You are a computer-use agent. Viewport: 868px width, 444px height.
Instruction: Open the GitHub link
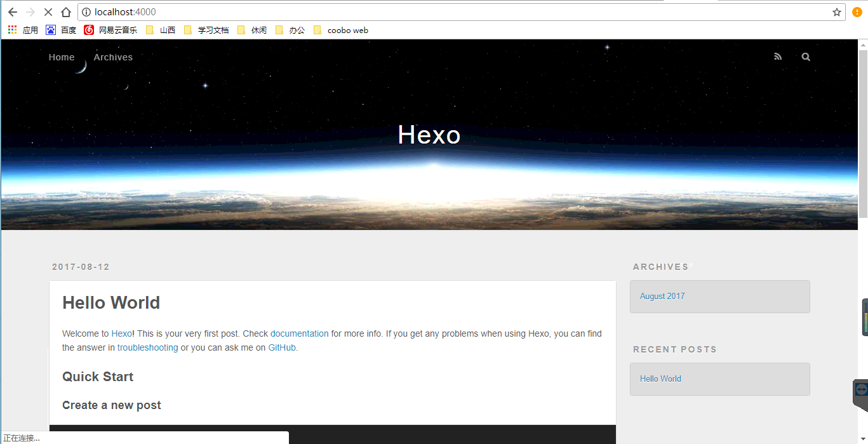282,347
